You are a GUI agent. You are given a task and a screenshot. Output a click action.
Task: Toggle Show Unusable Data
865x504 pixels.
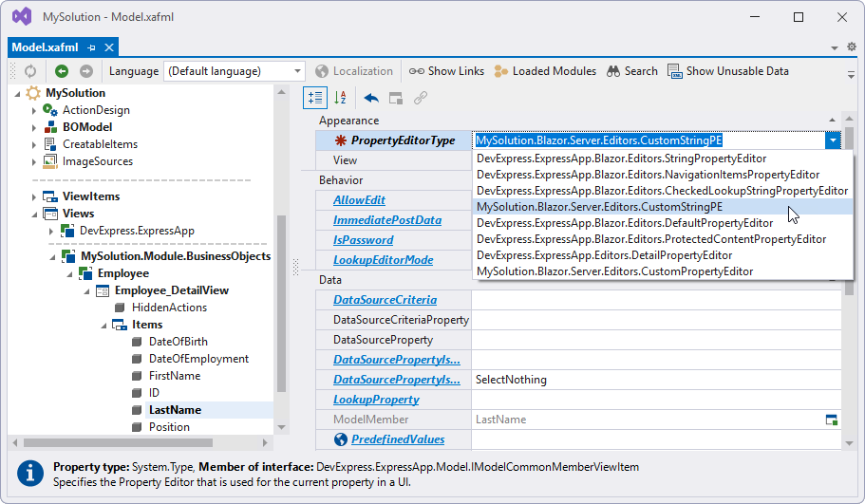(728, 71)
